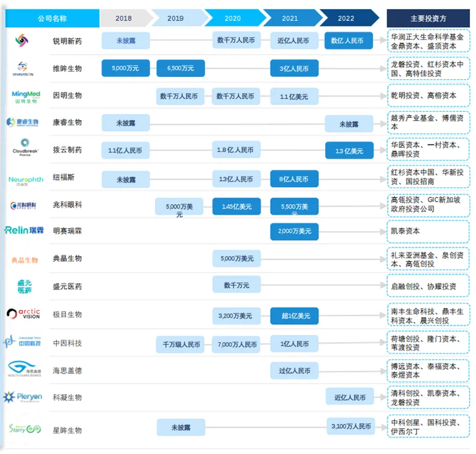Click the 中因科技 logo

22,341
